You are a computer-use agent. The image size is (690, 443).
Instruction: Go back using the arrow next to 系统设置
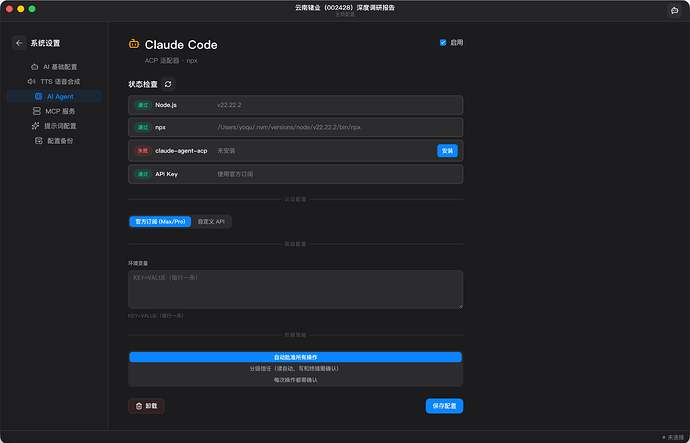[x=19, y=43]
